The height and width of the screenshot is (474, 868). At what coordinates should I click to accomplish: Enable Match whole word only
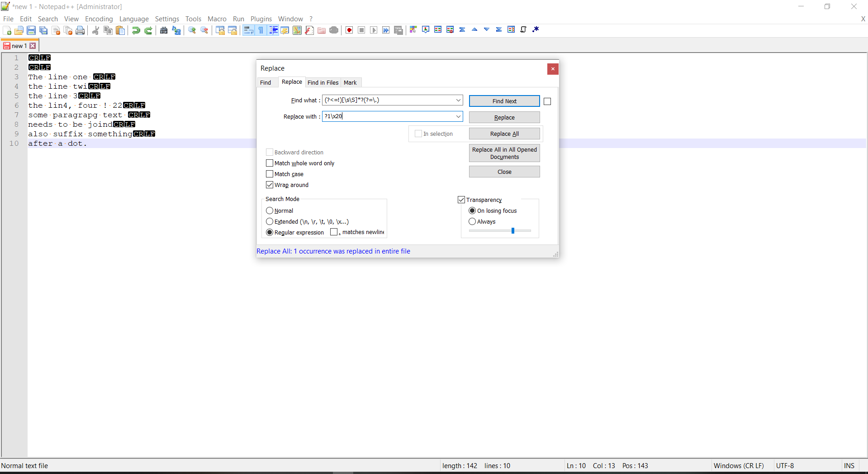270,163
